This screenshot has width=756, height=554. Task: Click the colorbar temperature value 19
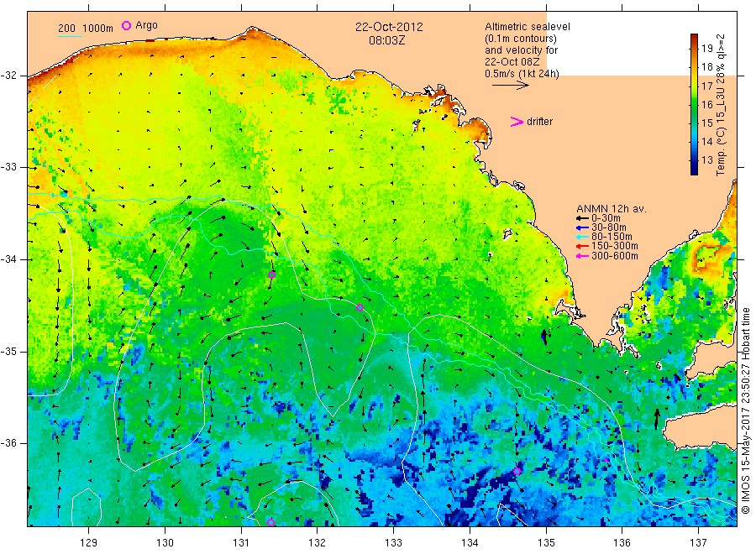[706, 49]
